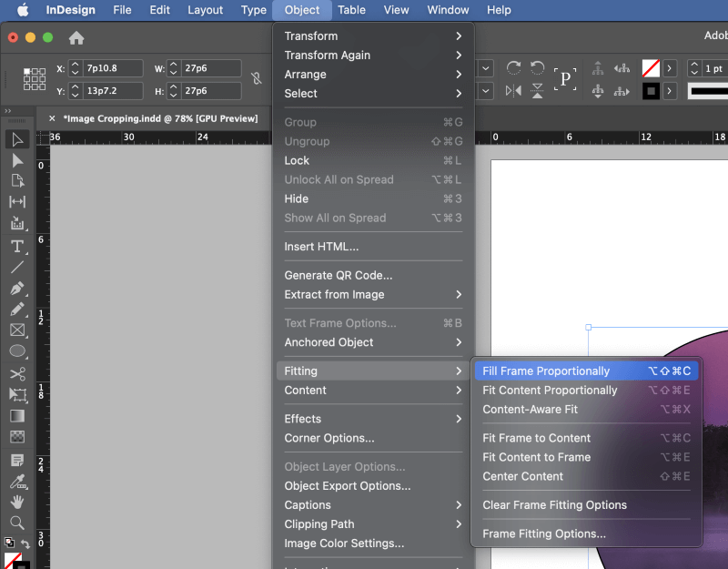Flip horizontal icon in control bar
Screen dimensions: 728x569
[x=513, y=90]
